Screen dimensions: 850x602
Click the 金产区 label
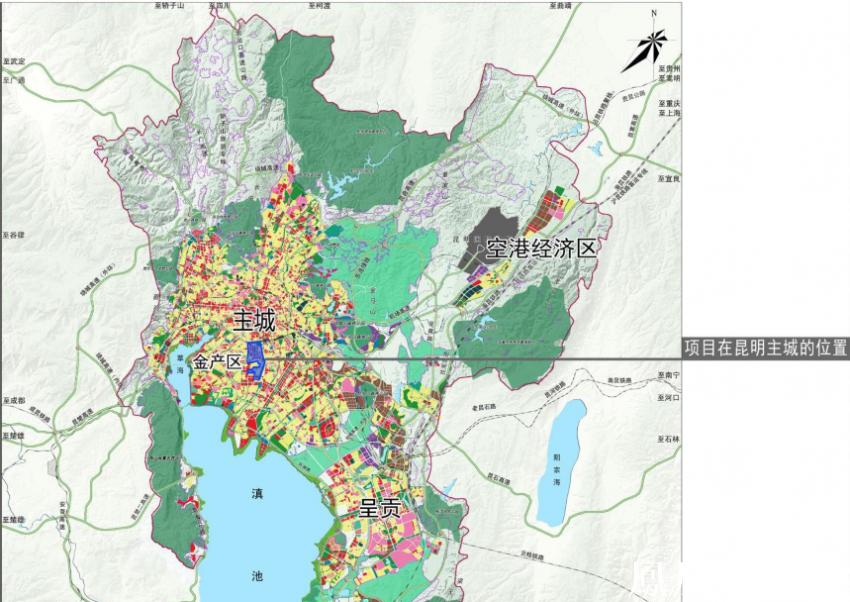[217, 361]
